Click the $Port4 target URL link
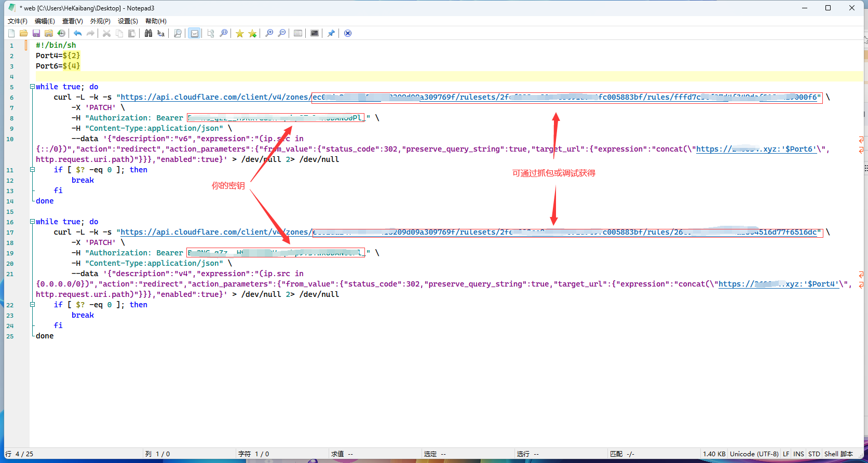868x463 pixels. 779,284
